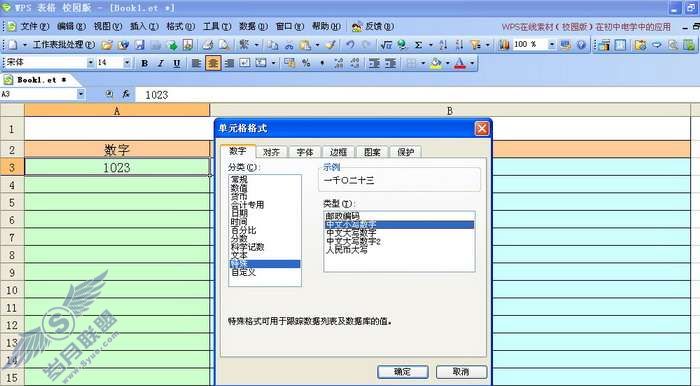Apply the filter funnel icon

(475, 45)
